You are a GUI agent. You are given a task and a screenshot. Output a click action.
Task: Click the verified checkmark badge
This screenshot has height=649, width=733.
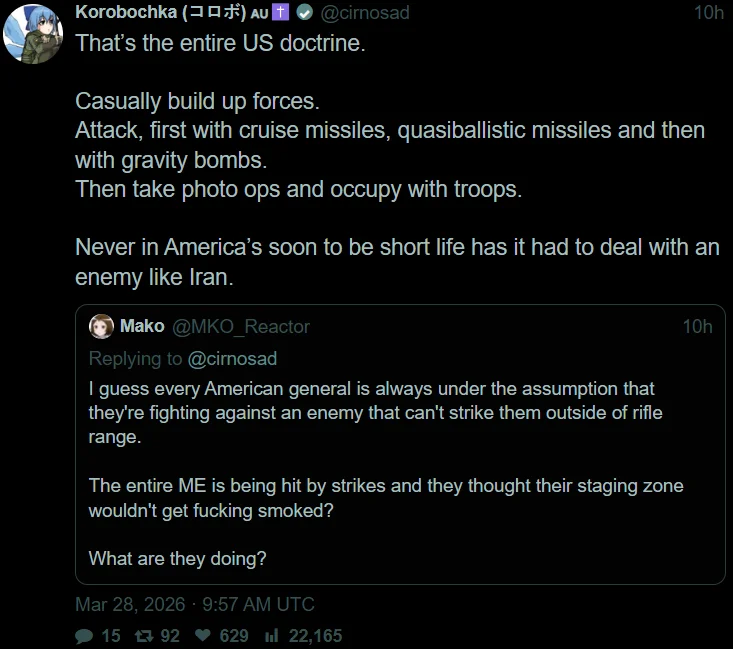tap(306, 13)
